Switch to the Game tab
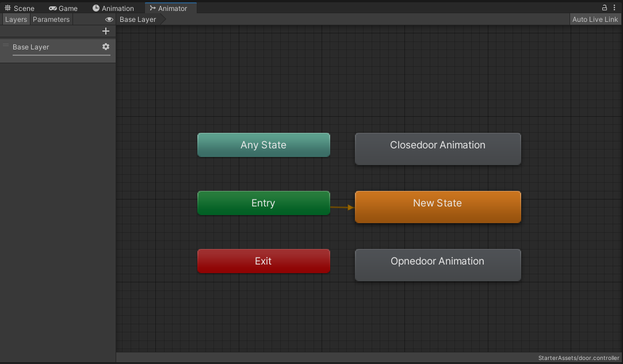The width and height of the screenshot is (623, 364). point(63,8)
